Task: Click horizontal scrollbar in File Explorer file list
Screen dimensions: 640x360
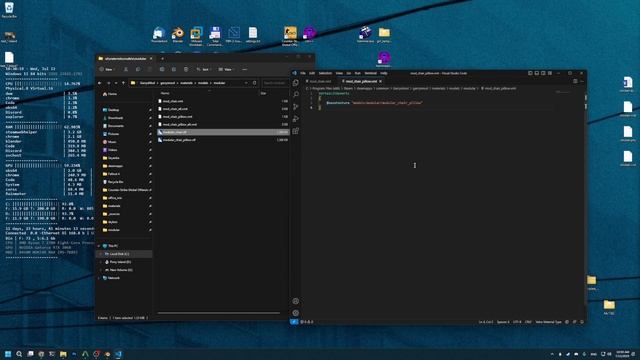Action: [219, 313]
